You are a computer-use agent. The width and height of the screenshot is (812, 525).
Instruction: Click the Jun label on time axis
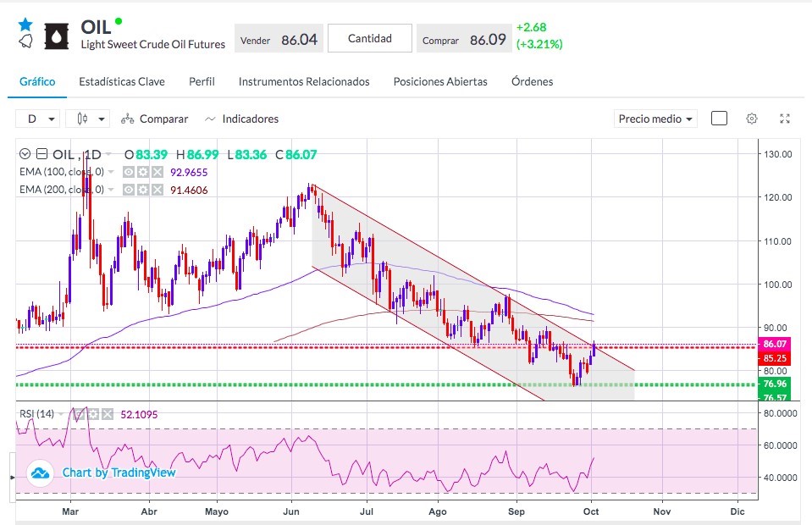[x=291, y=511]
